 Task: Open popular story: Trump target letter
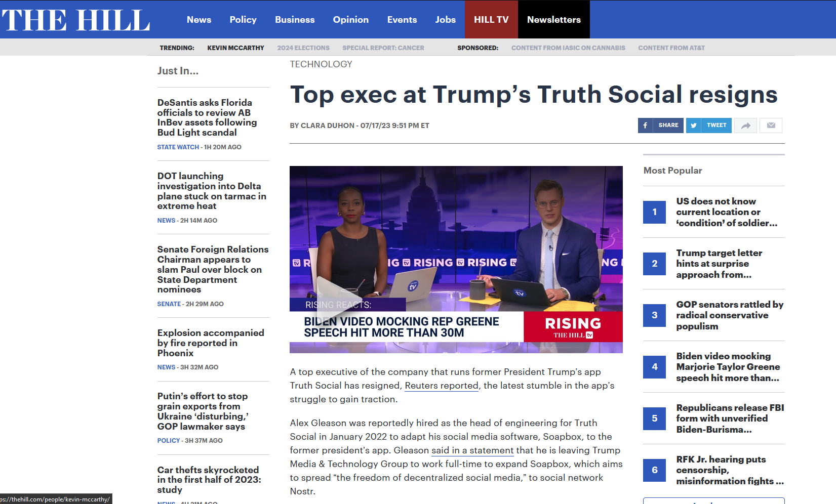[x=719, y=264]
